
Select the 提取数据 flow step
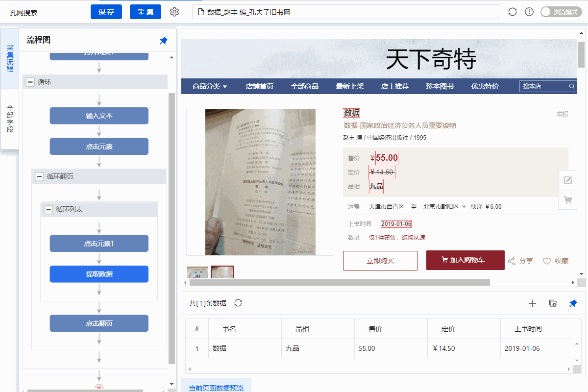[99, 274]
